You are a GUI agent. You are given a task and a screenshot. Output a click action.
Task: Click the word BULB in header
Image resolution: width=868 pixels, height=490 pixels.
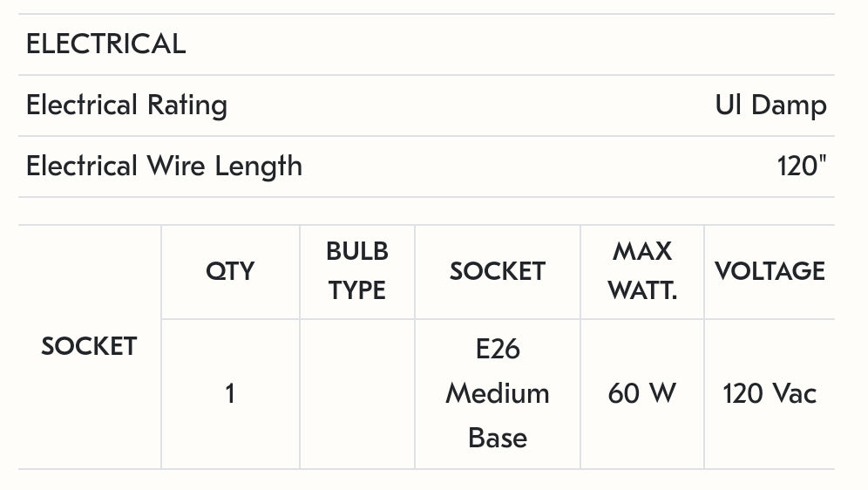tap(357, 251)
